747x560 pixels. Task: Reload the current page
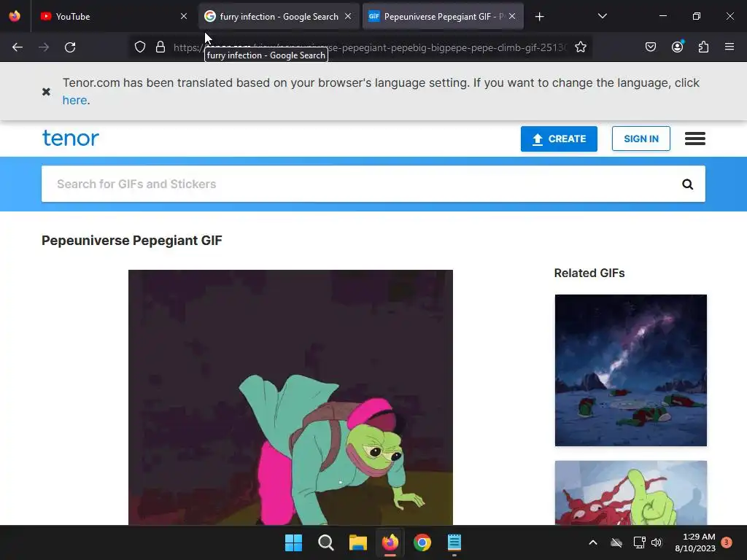coord(70,47)
